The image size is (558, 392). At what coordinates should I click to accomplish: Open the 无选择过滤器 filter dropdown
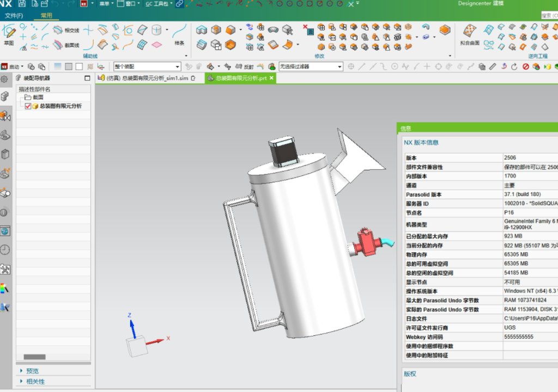point(339,66)
